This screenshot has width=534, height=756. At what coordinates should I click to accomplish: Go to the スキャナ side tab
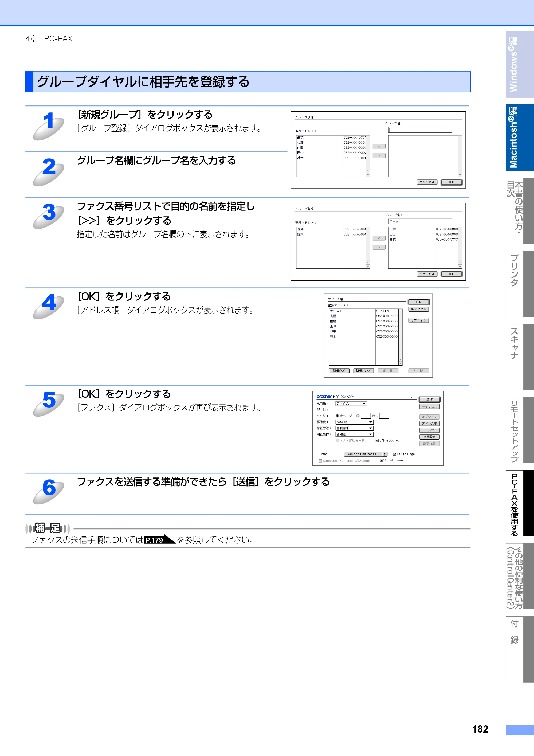tap(520, 357)
